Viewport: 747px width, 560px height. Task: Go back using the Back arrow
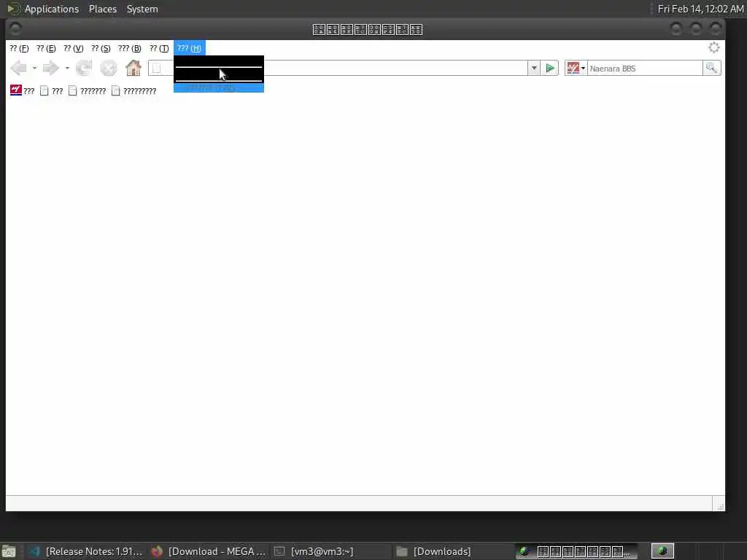(18, 68)
